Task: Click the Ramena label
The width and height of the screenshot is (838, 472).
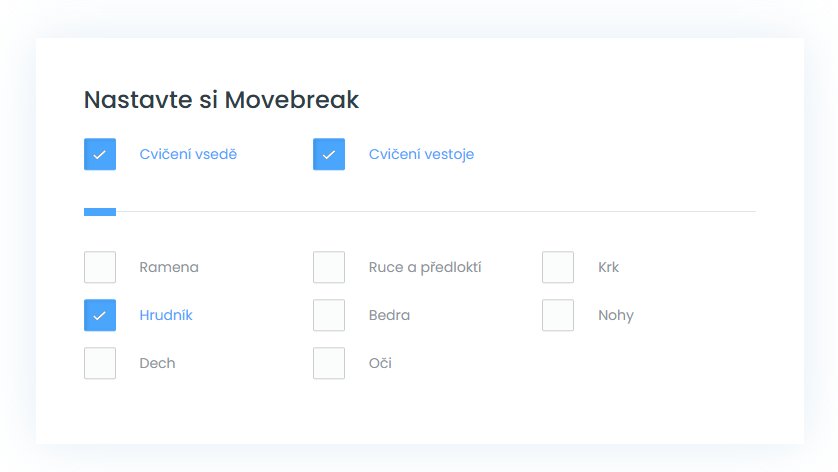Action: (x=169, y=267)
